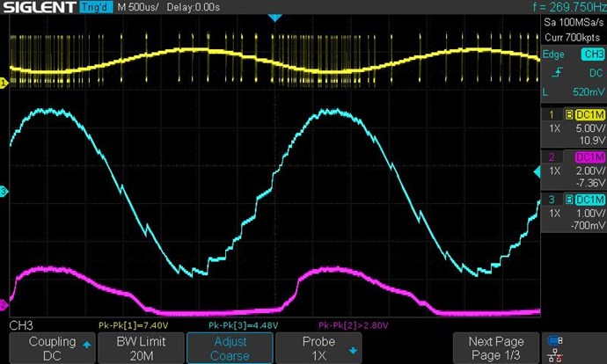Click the trigger DC coupling label
The height and width of the screenshot is (364, 607).
[x=596, y=73]
